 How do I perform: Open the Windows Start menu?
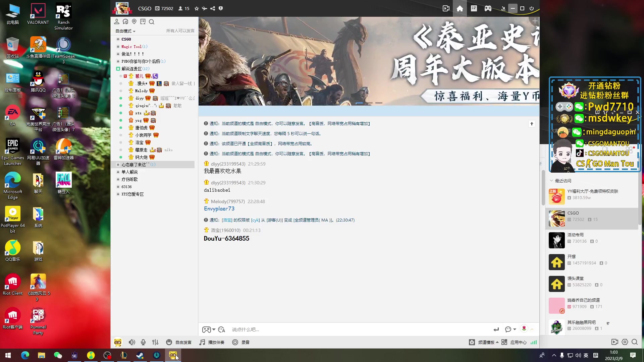tap(7, 355)
